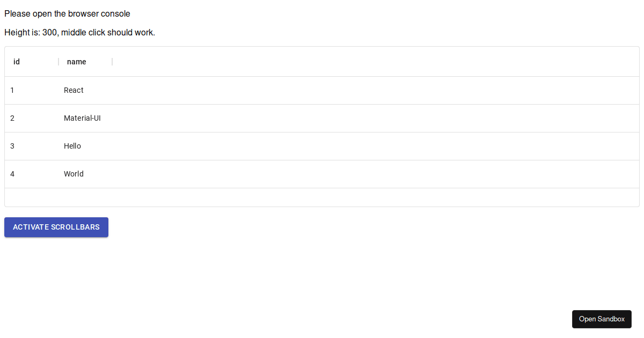This screenshot has width=644, height=338.
Task: Click the empty grid area below World row
Action: coord(322,197)
